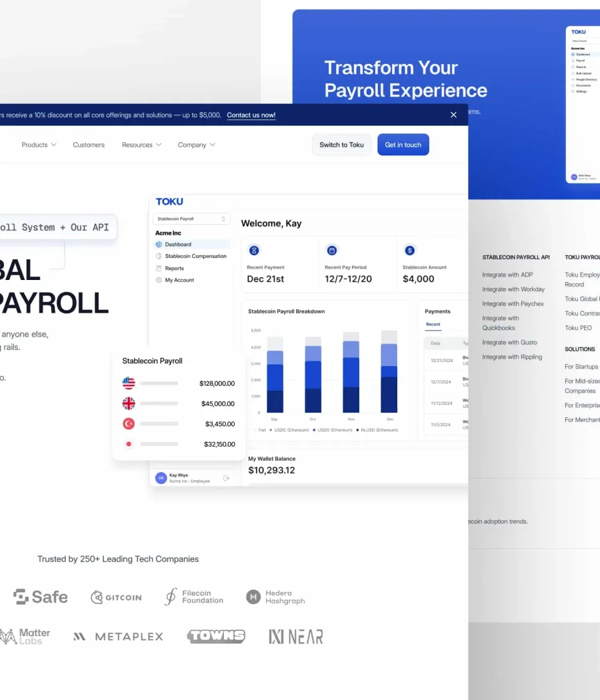
Task: Click the Japan flag payroll row icon
Action: [129, 444]
